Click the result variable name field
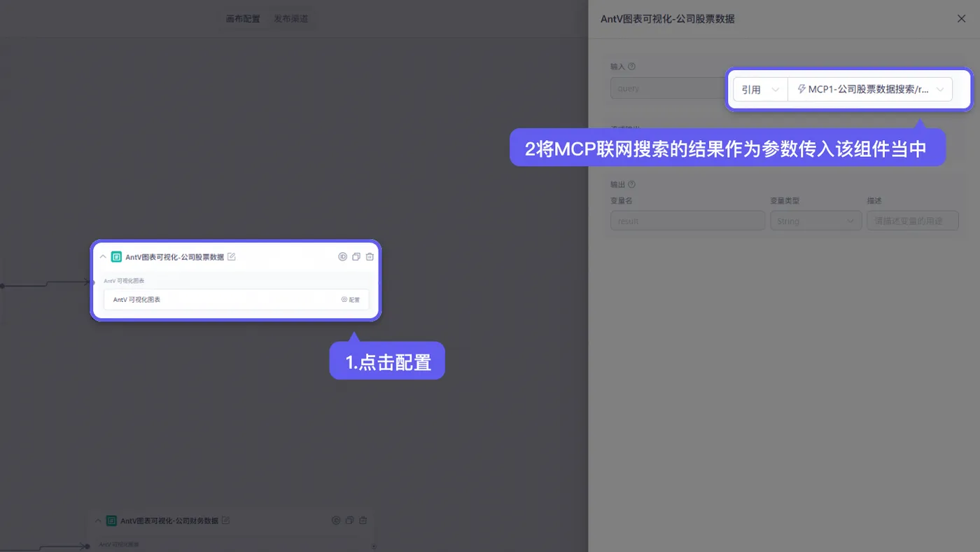980x552 pixels. point(687,221)
